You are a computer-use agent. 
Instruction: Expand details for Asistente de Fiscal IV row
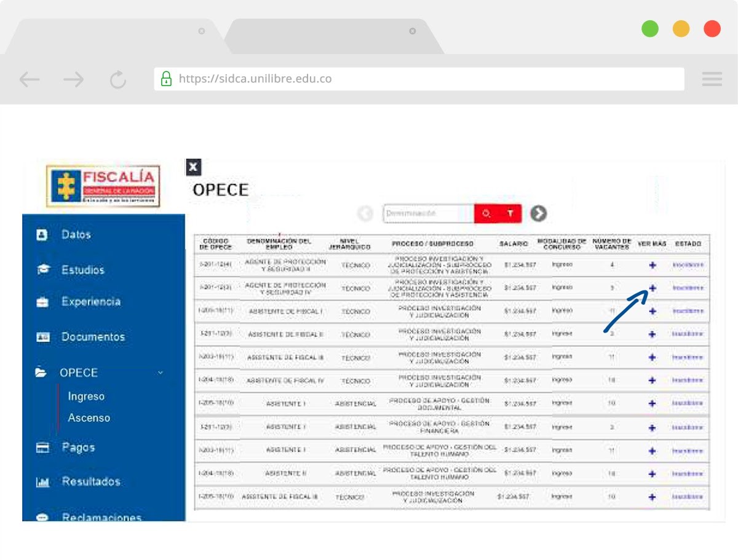(653, 381)
